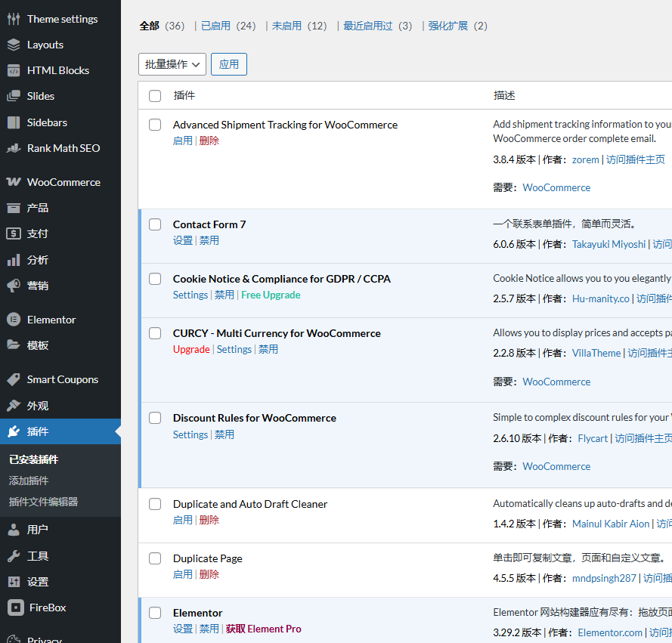Viewport: 672px width, 643px height.
Task: Open WooCommerce requirement link under CURCY
Action: [556, 382]
